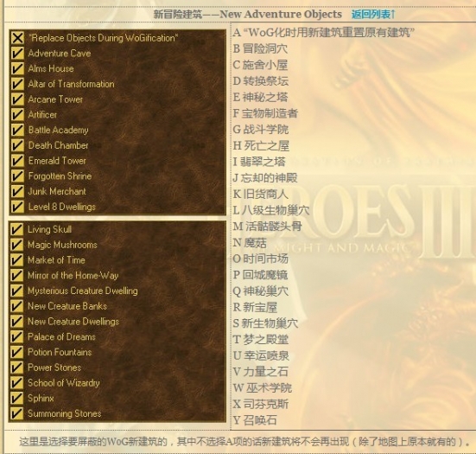Uncheck the Mirror of the Home-Way checkbox

point(16,275)
